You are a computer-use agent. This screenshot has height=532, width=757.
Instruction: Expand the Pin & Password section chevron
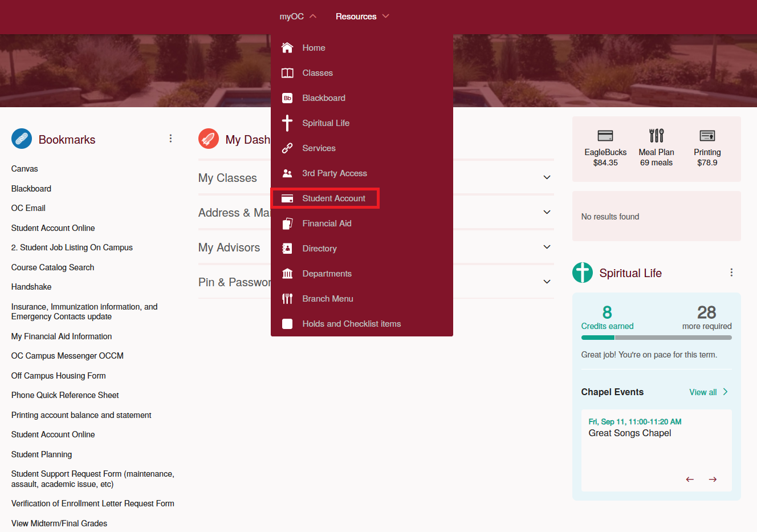[x=547, y=282]
